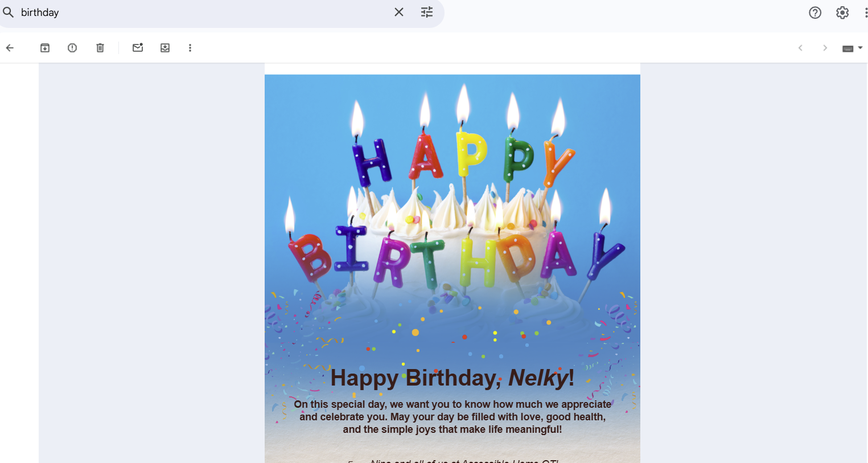868x463 pixels.
Task: Report this email as spam
Action: click(72, 48)
